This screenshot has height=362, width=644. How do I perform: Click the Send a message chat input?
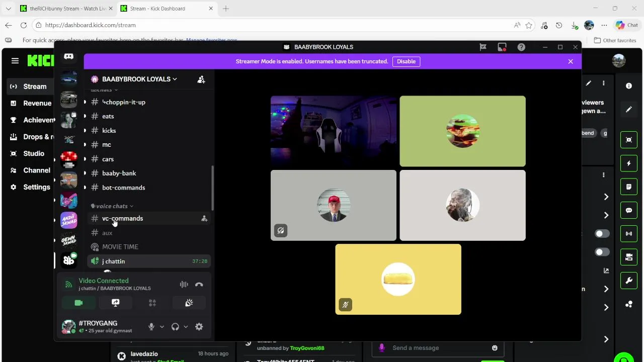point(438,348)
